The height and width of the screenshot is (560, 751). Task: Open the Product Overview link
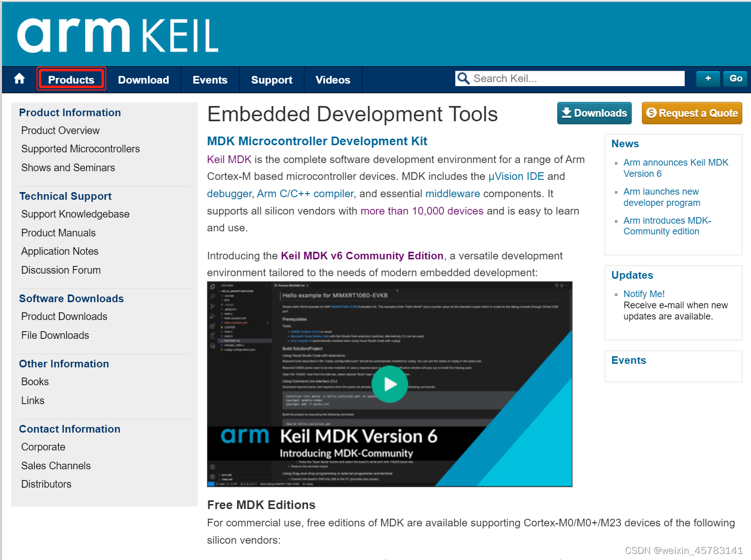[61, 130]
